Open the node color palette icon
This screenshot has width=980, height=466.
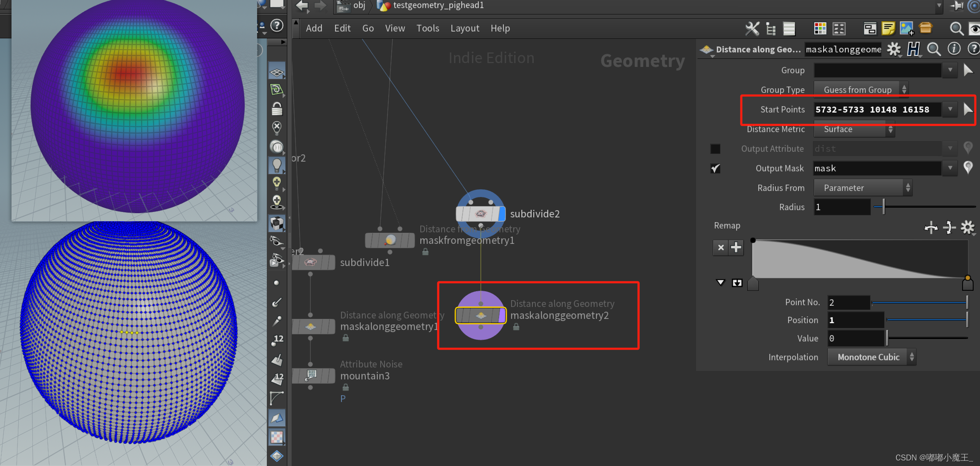tap(820, 29)
